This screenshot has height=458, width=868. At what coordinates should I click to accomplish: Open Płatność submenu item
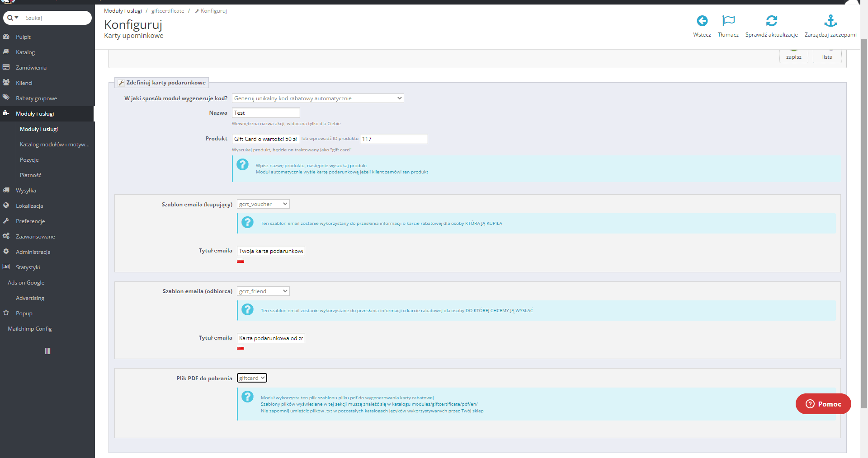coord(31,175)
